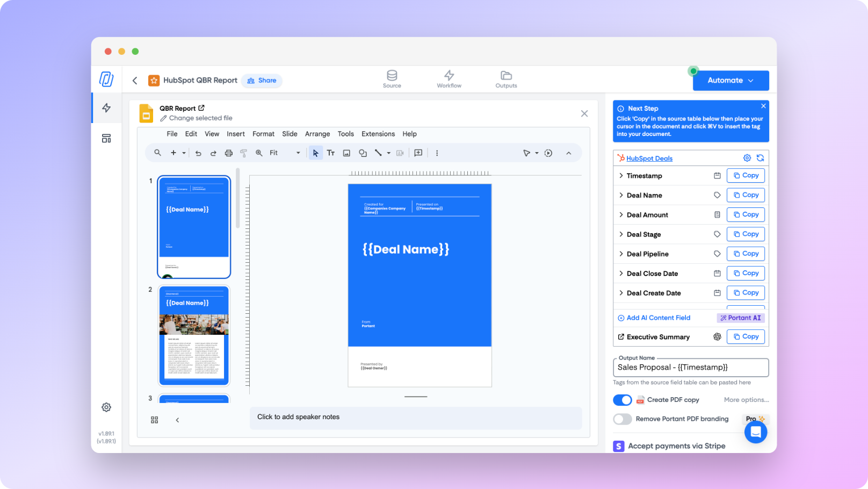868x489 pixels.
Task: Open the templates icon in left sidebar
Action: click(x=106, y=139)
